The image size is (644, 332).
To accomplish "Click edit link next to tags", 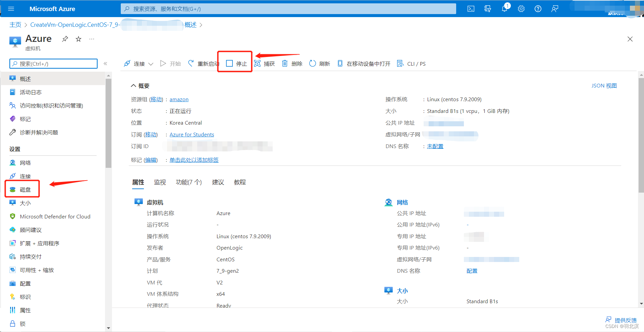I will (151, 160).
